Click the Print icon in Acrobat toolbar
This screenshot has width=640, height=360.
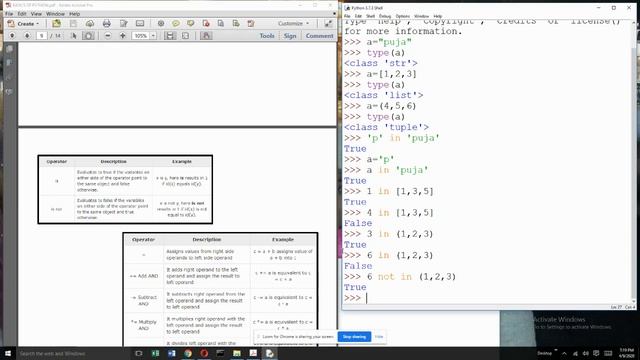coord(107,24)
